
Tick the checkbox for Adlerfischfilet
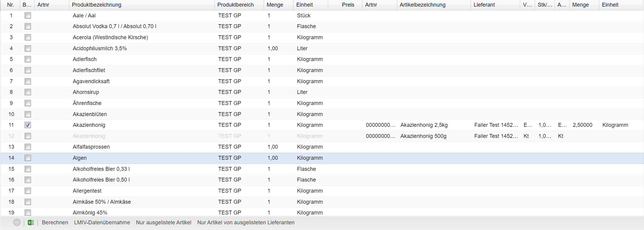pos(28,70)
